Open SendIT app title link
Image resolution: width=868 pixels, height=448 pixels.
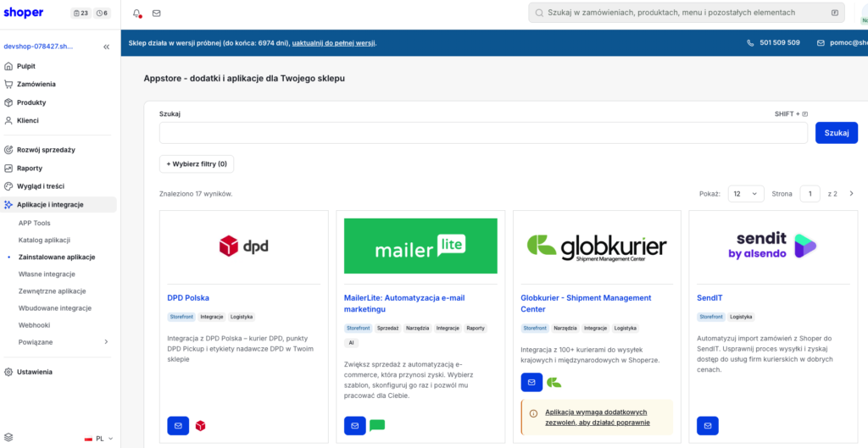pyautogui.click(x=709, y=297)
